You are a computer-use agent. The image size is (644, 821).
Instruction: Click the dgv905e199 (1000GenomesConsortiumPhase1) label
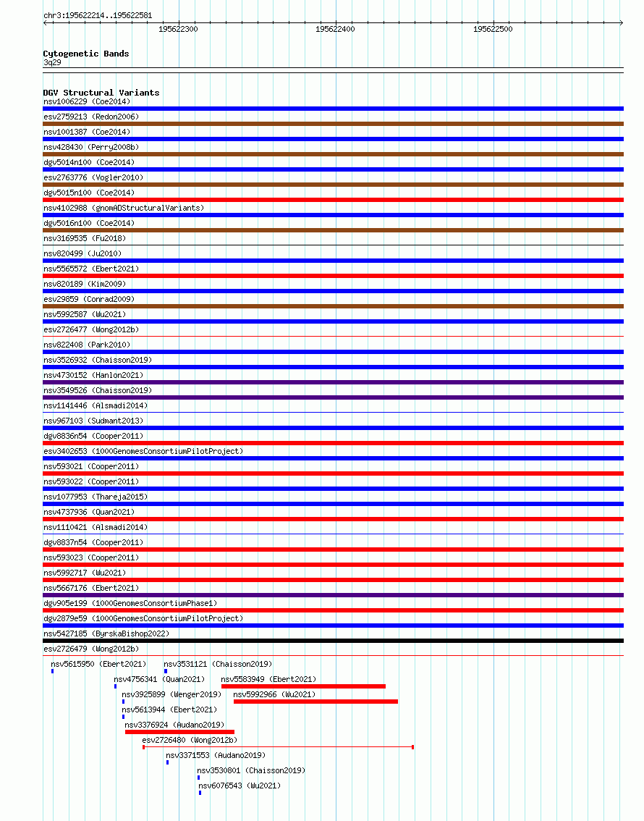click(x=130, y=602)
